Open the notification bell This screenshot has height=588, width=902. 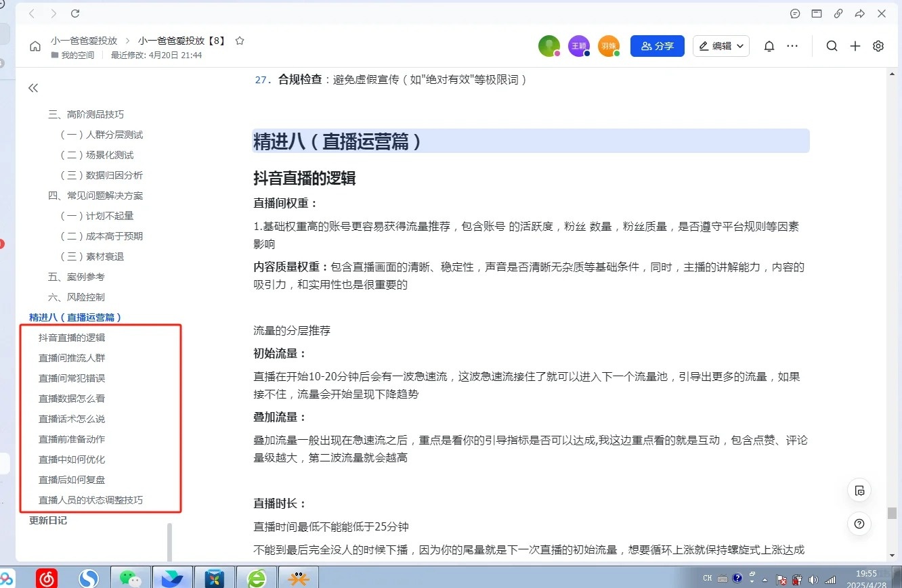(769, 46)
